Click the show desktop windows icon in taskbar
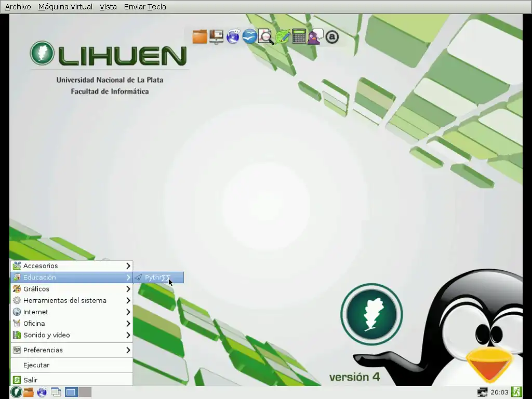This screenshot has width=532, height=399. tap(56, 392)
